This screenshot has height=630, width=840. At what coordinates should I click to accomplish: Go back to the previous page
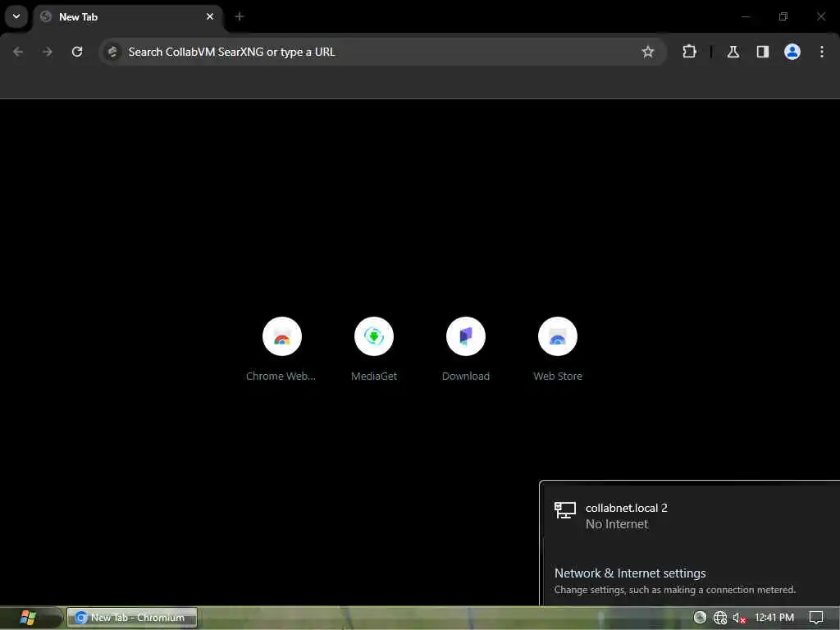18,52
